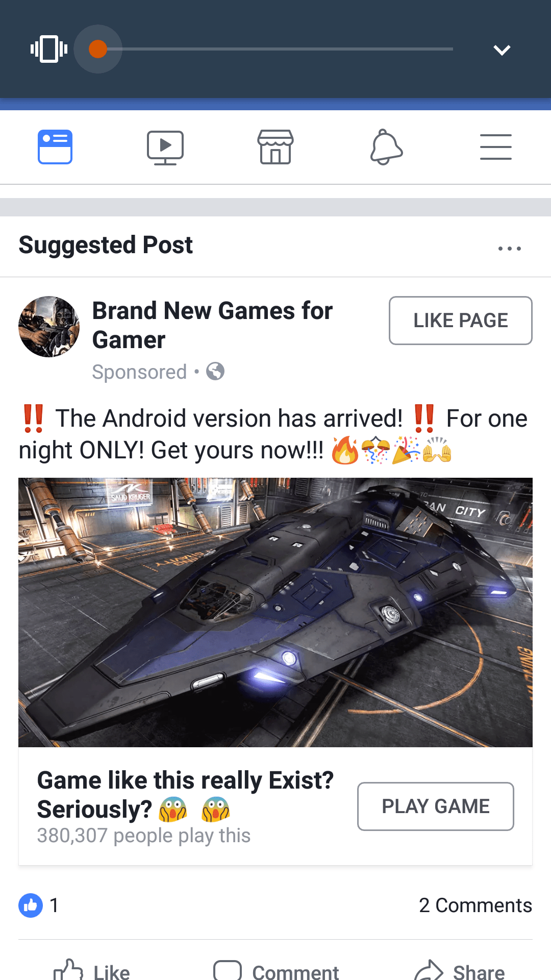Expand volume panel with down chevron
551x980 pixels.
(x=502, y=50)
